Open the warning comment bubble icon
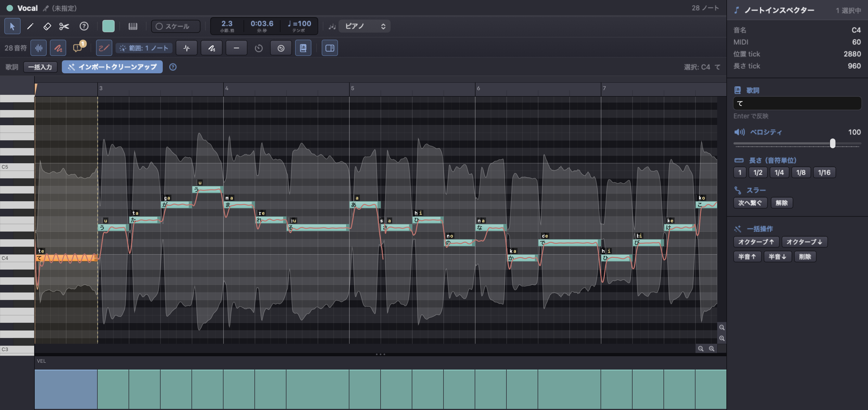Screen dimensions: 868x410 (79, 47)
